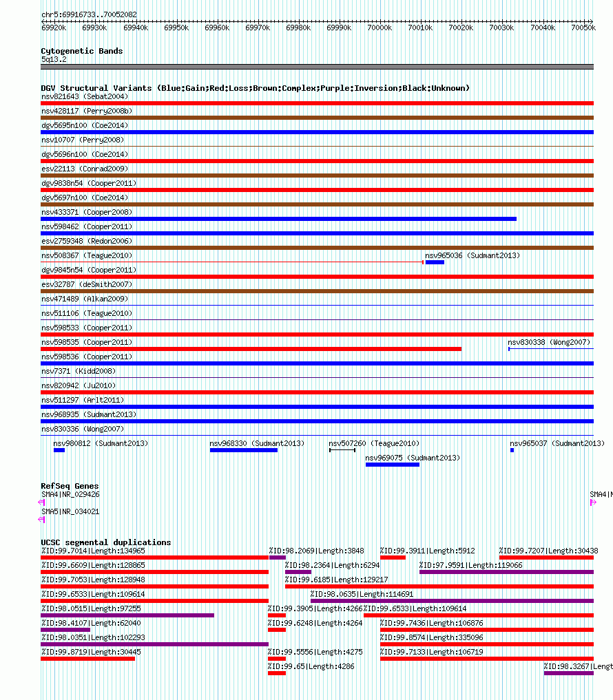Select variant nsv7371 (Kidd2008) label
The width and height of the screenshot is (613, 700).
point(79,371)
